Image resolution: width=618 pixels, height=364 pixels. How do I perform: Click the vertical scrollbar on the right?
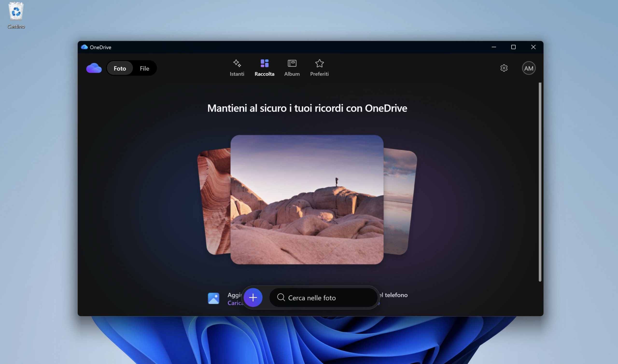[x=540, y=181]
